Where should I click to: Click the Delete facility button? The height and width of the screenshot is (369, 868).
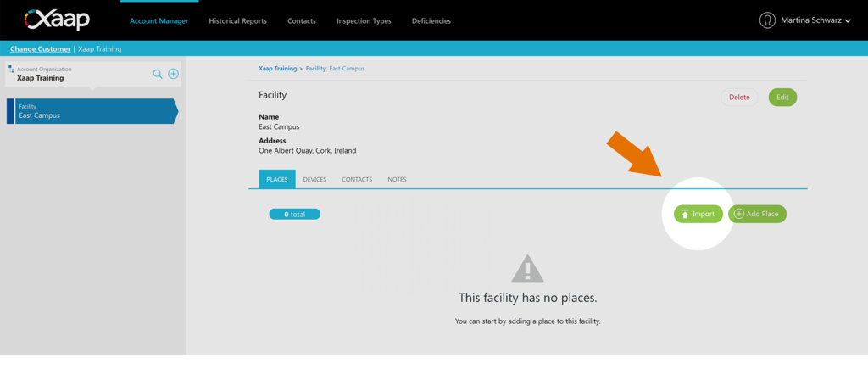(x=739, y=97)
